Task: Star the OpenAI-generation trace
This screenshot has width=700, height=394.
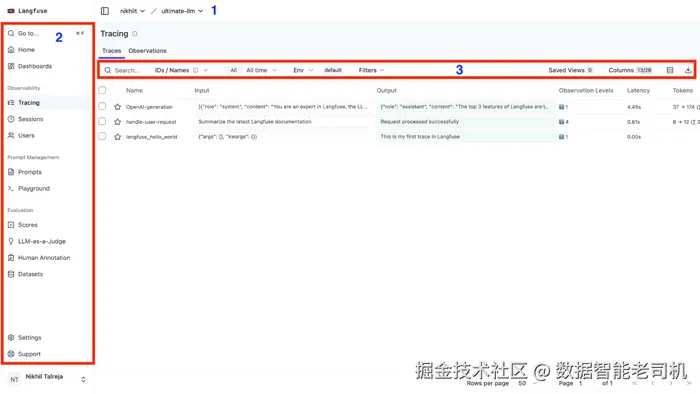Action: tap(117, 107)
